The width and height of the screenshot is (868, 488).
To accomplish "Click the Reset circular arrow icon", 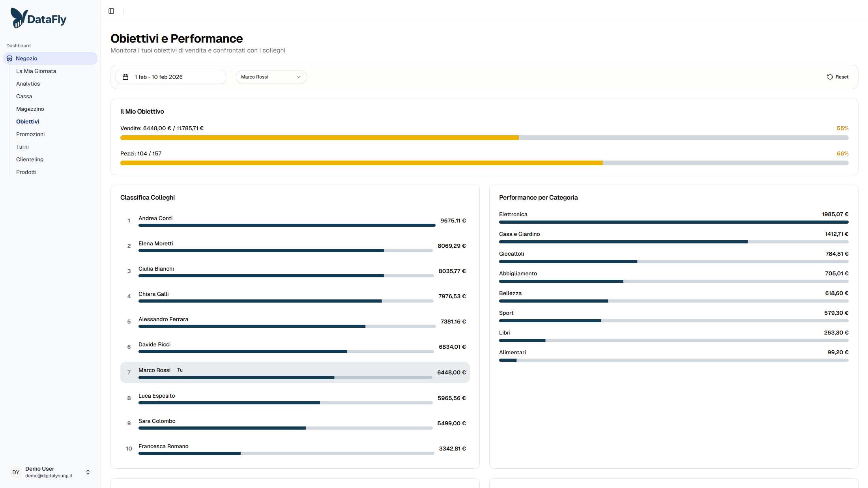I will (830, 77).
